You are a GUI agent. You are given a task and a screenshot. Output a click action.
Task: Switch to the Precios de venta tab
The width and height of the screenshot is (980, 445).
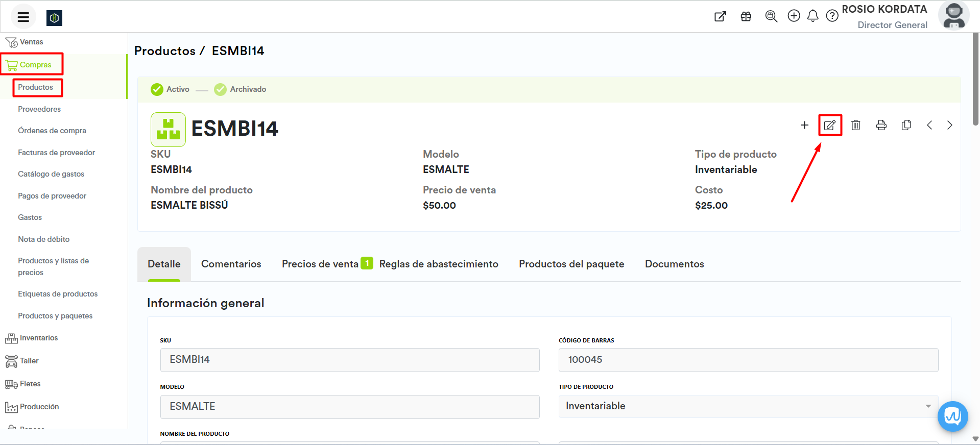(320, 264)
